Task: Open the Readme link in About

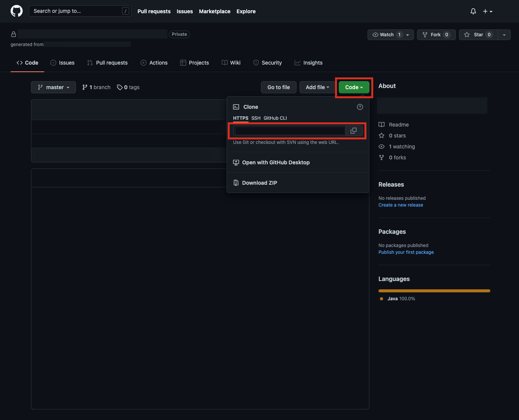Action: pos(394,125)
